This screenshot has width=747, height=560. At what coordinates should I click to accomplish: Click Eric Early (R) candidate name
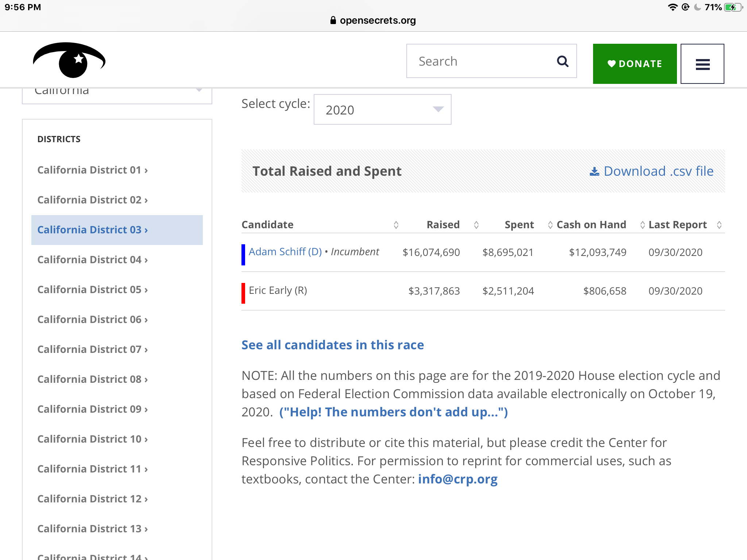coord(278,291)
